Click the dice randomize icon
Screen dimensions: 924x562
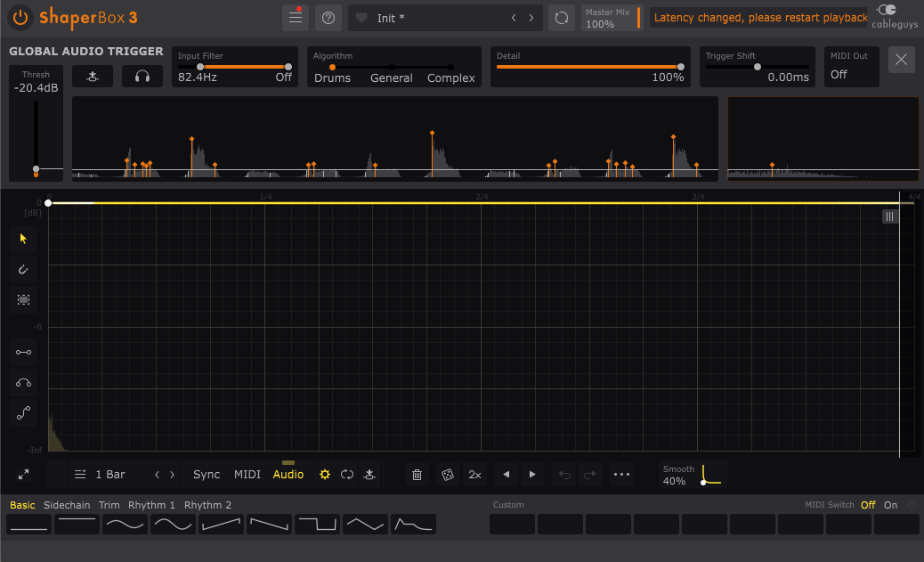(447, 475)
